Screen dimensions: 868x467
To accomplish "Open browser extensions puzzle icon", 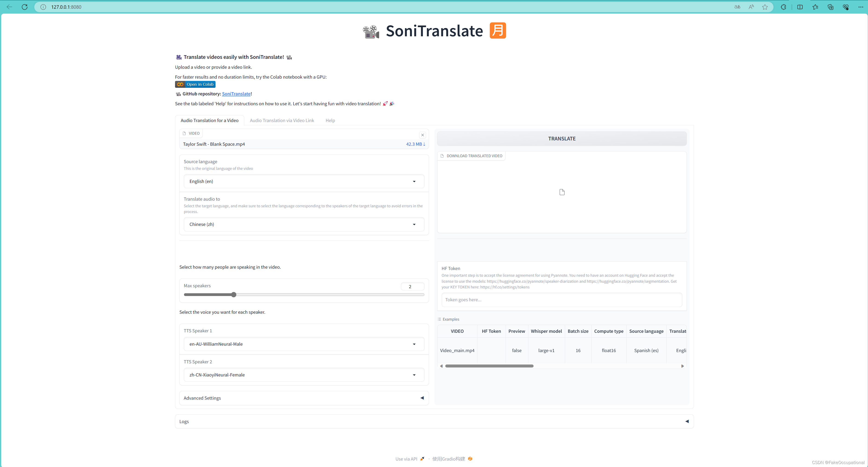I will pyautogui.click(x=783, y=7).
